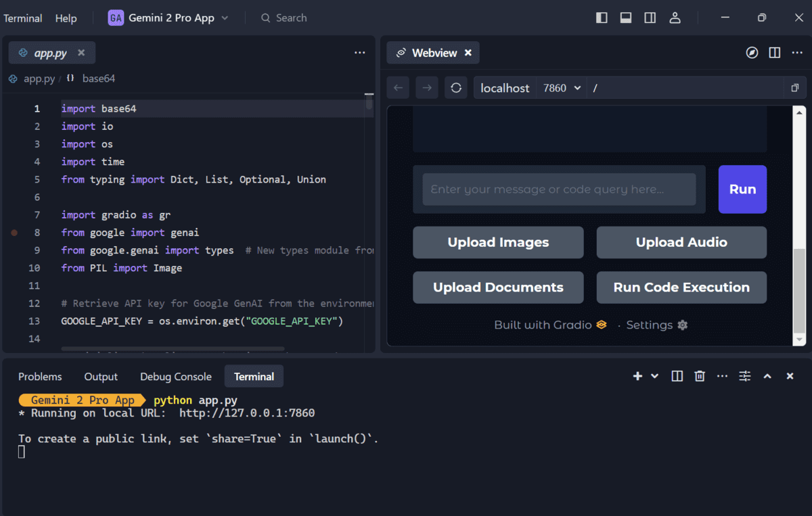Open the account profile icon

point(675,18)
